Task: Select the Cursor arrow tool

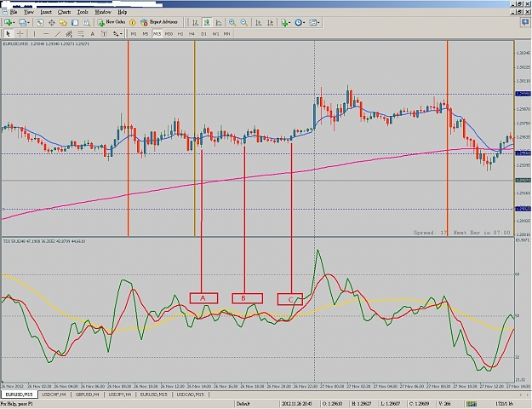Action: pyautogui.click(x=9, y=33)
